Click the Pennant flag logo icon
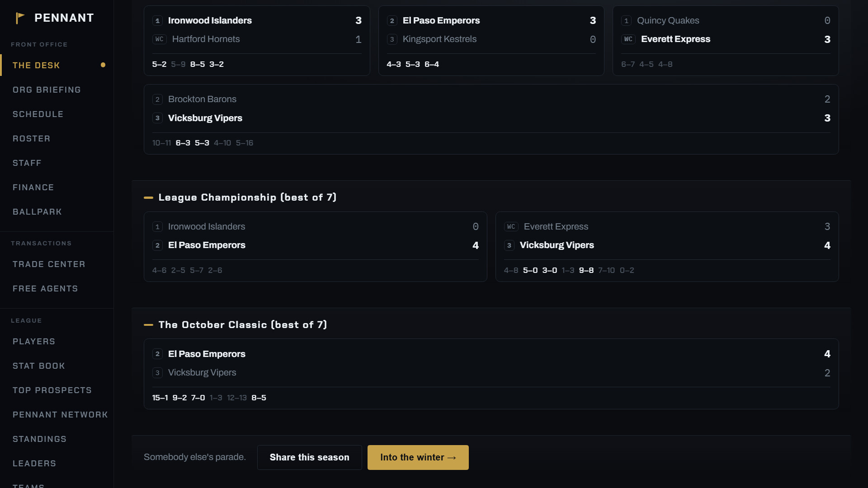 [20, 18]
